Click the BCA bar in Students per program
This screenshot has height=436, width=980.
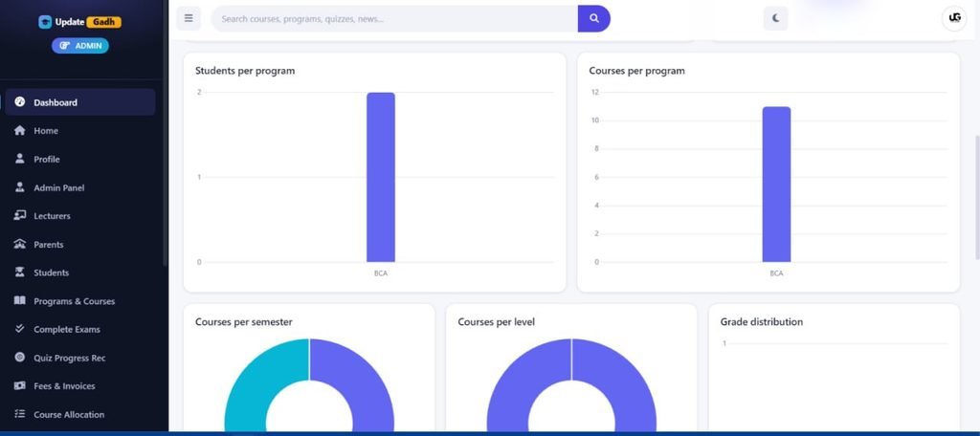(381, 177)
